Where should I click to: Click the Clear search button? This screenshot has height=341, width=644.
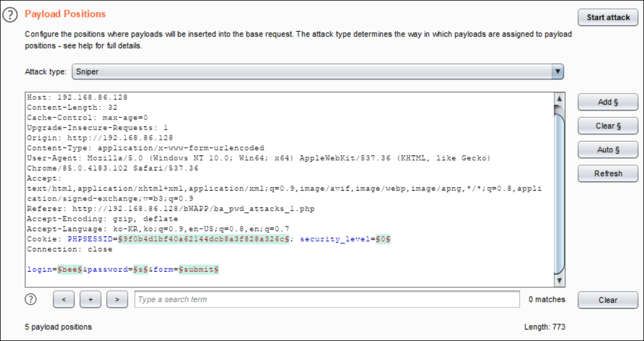click(608, 300)
